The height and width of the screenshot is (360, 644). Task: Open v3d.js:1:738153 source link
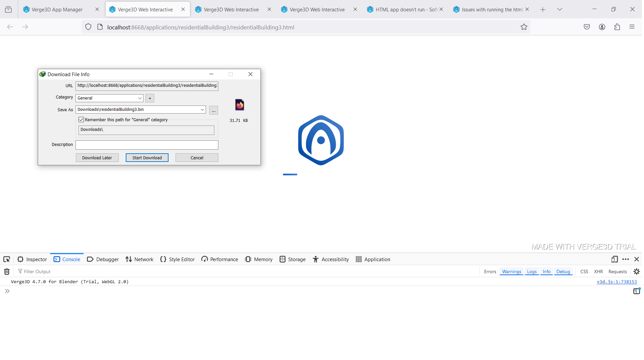coord(617,282)
